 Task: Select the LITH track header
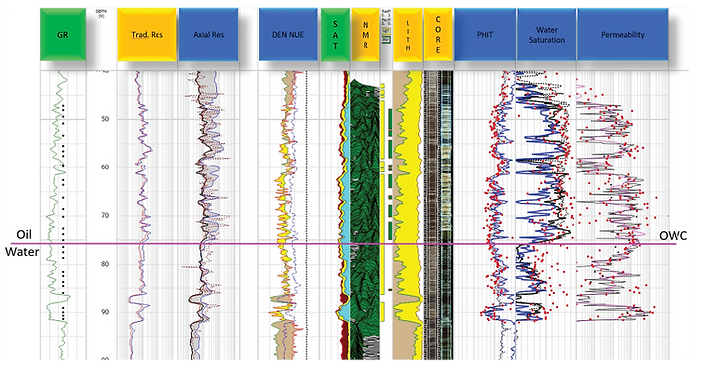408,35
